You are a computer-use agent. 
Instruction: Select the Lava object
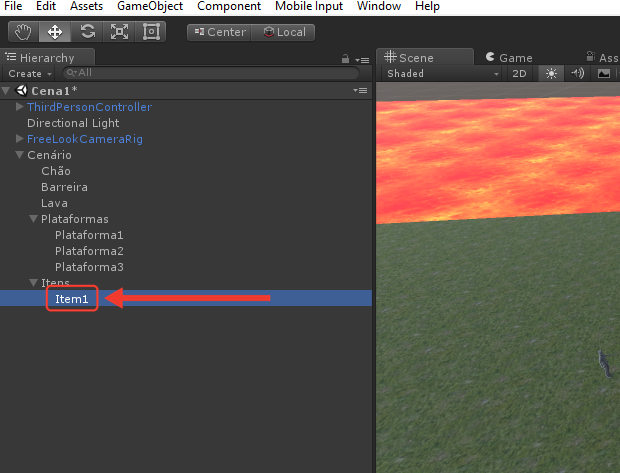(x=54, y=203)
